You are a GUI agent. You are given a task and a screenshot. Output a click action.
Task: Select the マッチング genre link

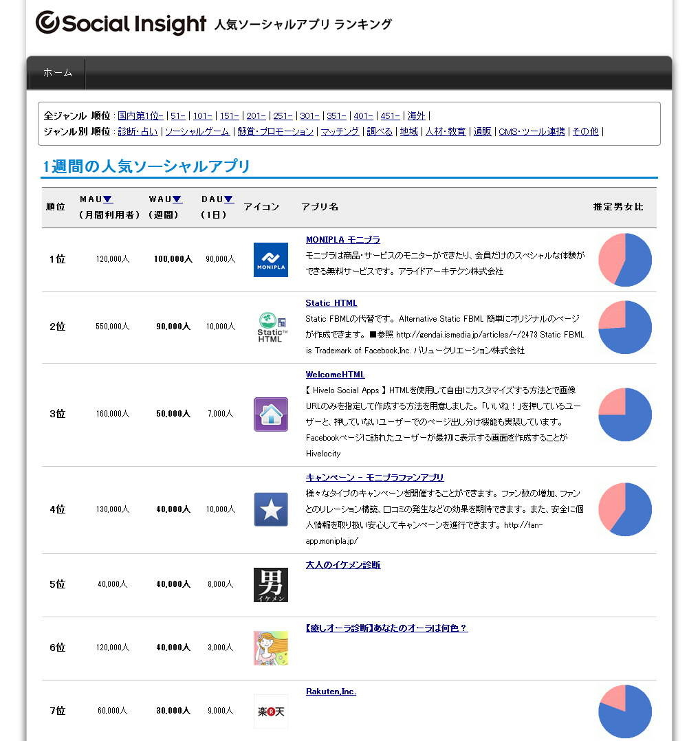[340, 131]
